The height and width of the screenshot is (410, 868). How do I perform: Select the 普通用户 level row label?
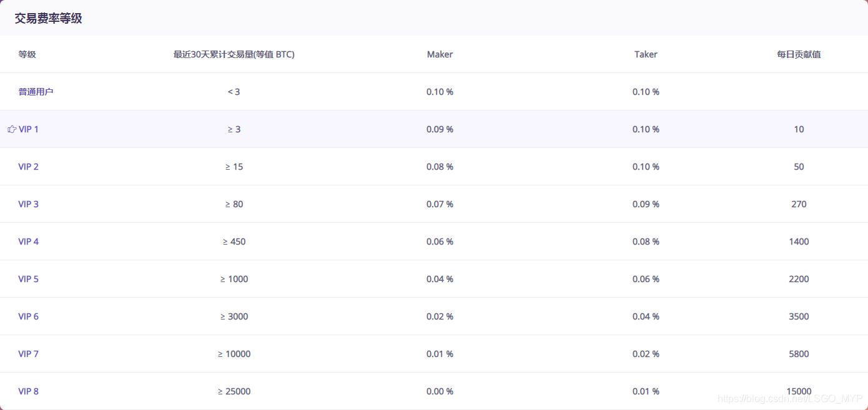click(x=36, y=92)
